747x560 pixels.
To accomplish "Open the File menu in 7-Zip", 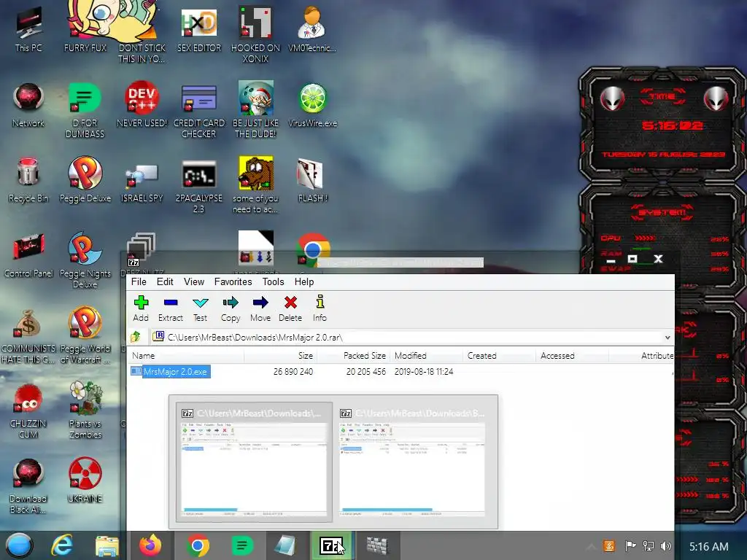I will pos(139,282).
